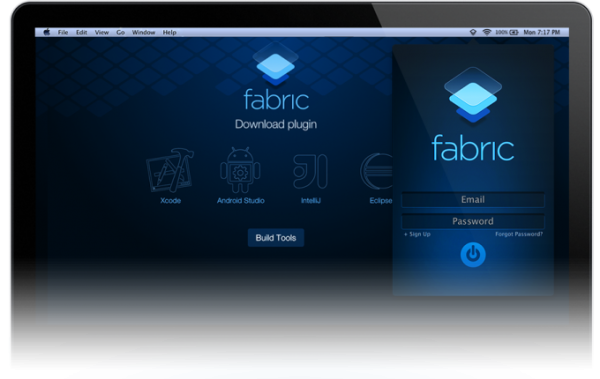This screenshot has height=379, width=600.
Task: Click the Wi-Fi status icon
Action: (x=487, y=32)
